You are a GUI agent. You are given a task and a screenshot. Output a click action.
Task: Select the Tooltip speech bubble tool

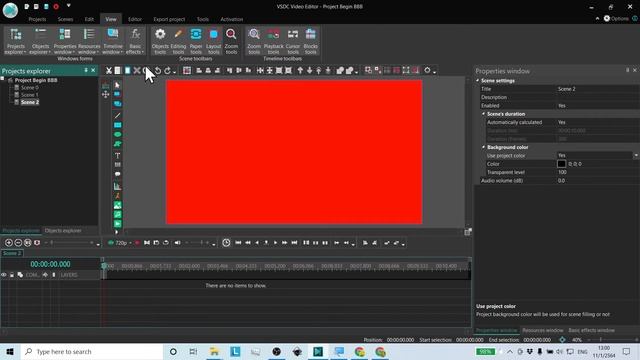pyautogui.click(x=117, y=174)
